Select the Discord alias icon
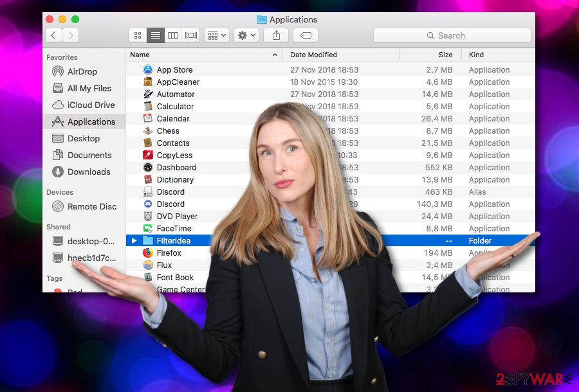This screenshot has width=579, height=392. point(148,192)
